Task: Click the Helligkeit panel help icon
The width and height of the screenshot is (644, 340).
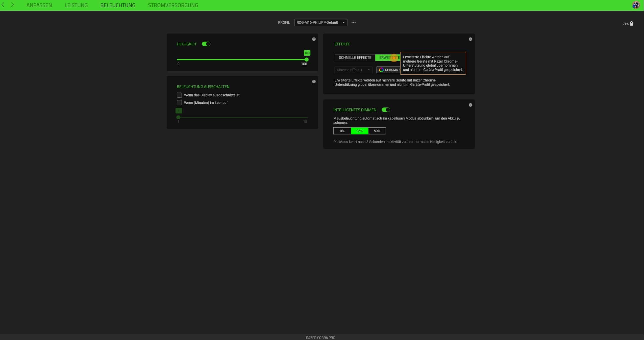Action: [x=314, y=39]
